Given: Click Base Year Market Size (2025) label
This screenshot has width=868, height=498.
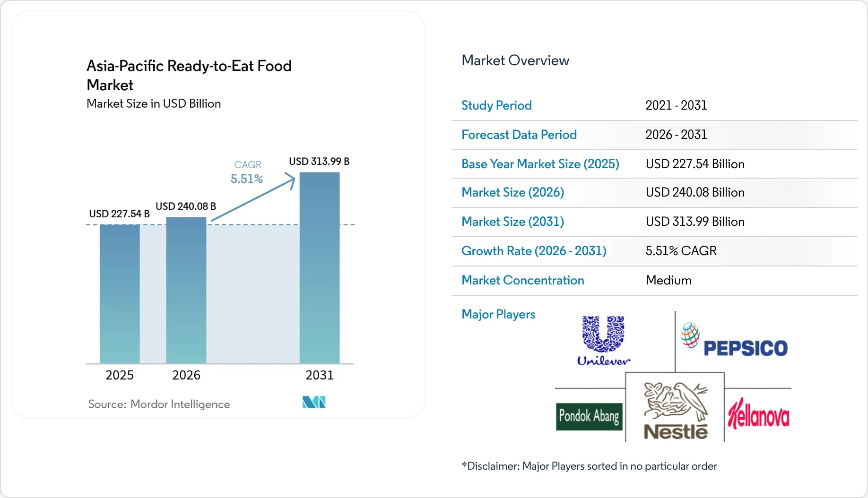Looking at the screenshot, I should point(540,164).
